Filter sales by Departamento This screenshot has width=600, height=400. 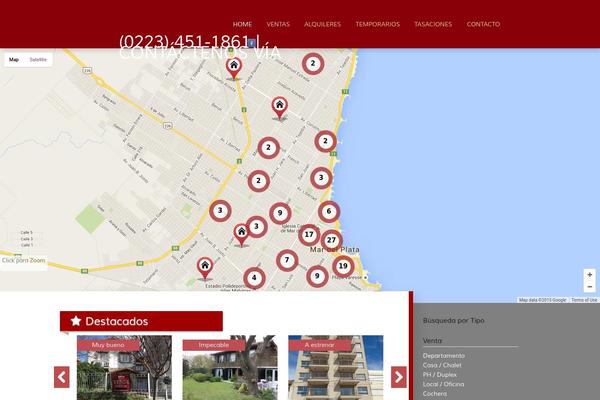coord(443,356)
